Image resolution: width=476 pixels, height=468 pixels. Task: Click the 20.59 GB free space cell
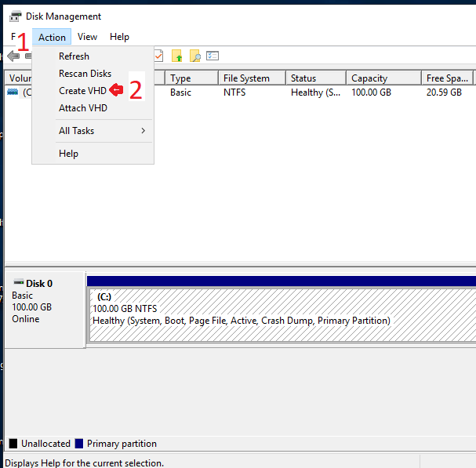pos(444,93)
